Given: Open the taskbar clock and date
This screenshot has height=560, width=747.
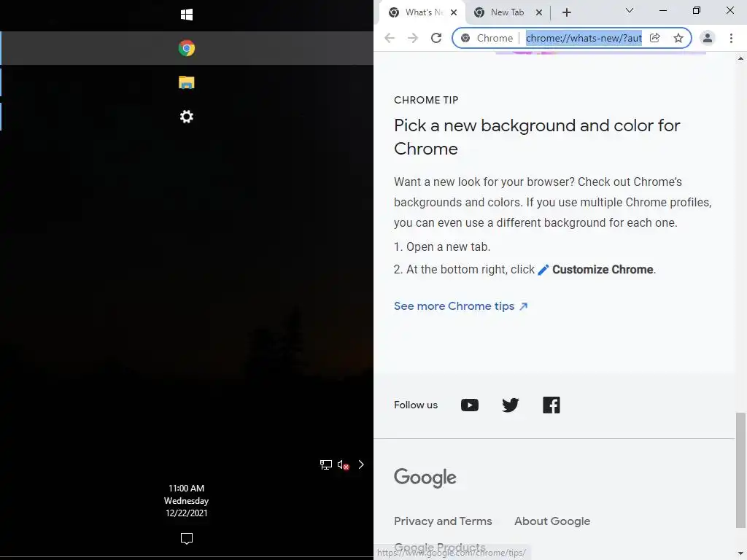Looking at the screenshot, I should pos(186,500).
